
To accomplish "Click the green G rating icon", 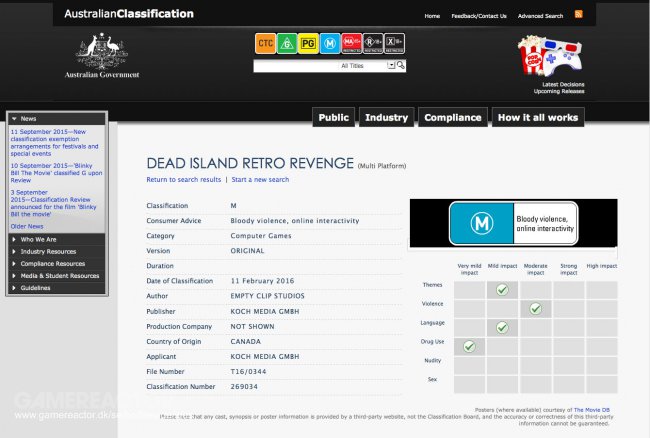I will click(287, 44).
